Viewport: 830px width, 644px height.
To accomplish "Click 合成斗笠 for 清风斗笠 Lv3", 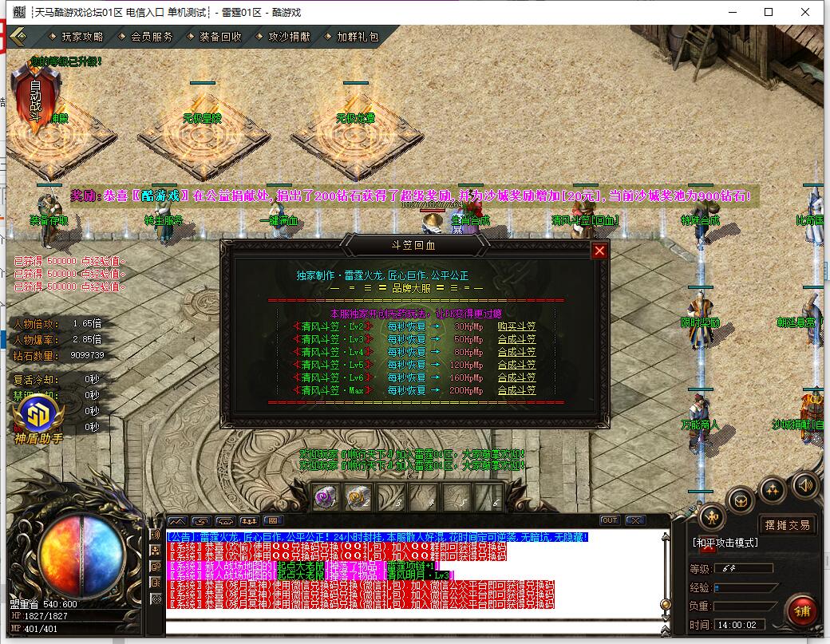I will pyautogui.click(x=516, y=339).
